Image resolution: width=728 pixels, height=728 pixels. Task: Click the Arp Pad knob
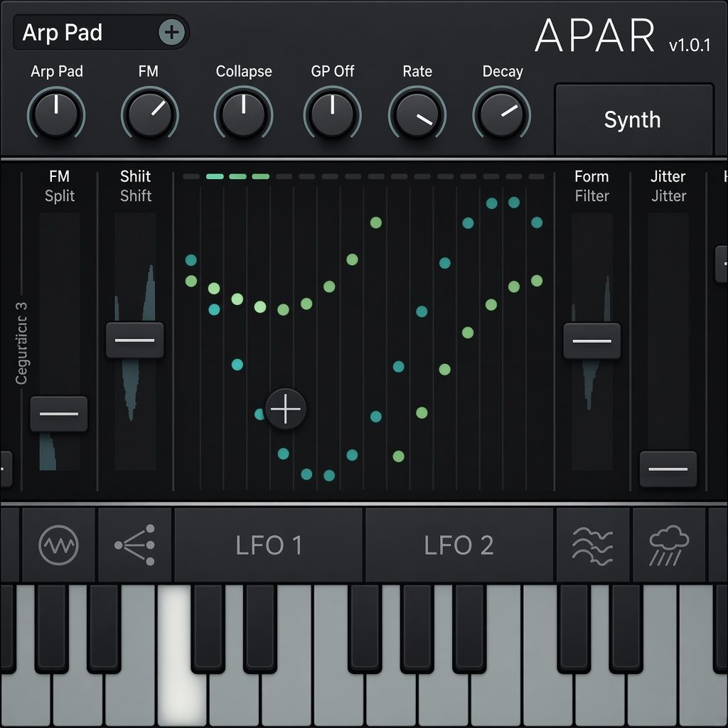[56, 114]
